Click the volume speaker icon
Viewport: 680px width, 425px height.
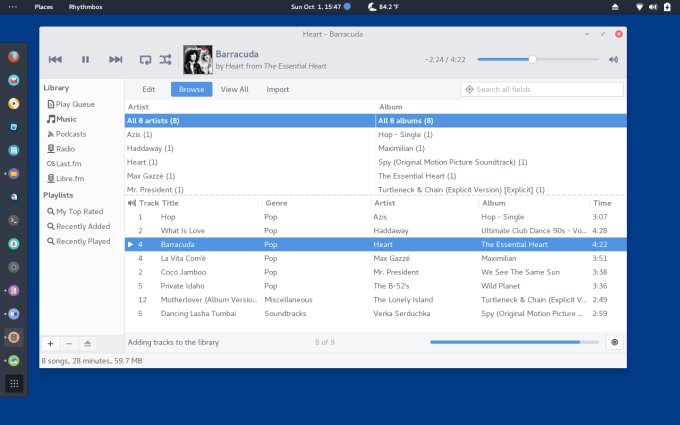613,60
